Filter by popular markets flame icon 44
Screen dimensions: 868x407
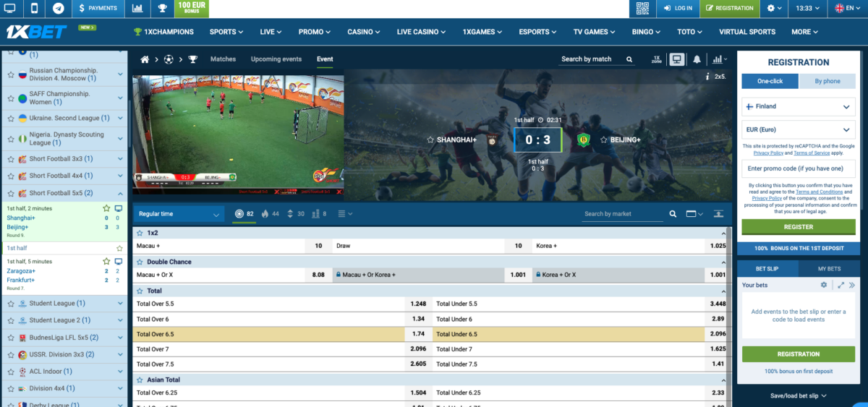[270, 214]
